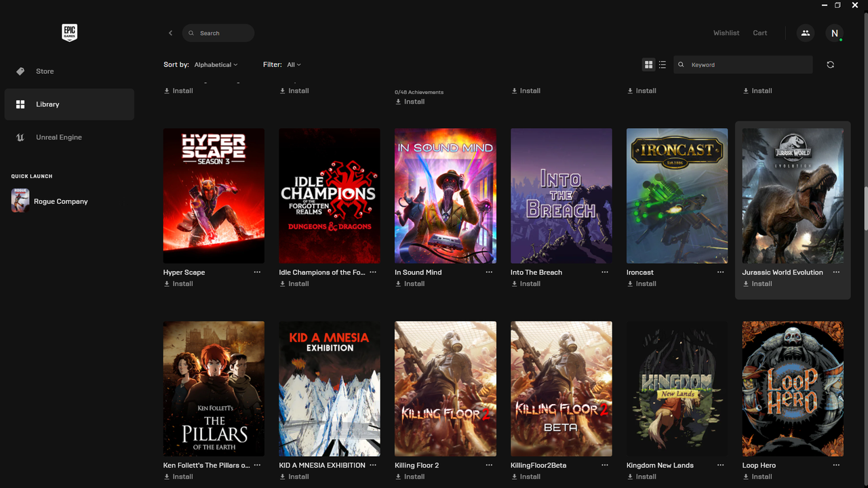Refresh the library
Screen dimensions: 868x488
click(x=830, y=64)
